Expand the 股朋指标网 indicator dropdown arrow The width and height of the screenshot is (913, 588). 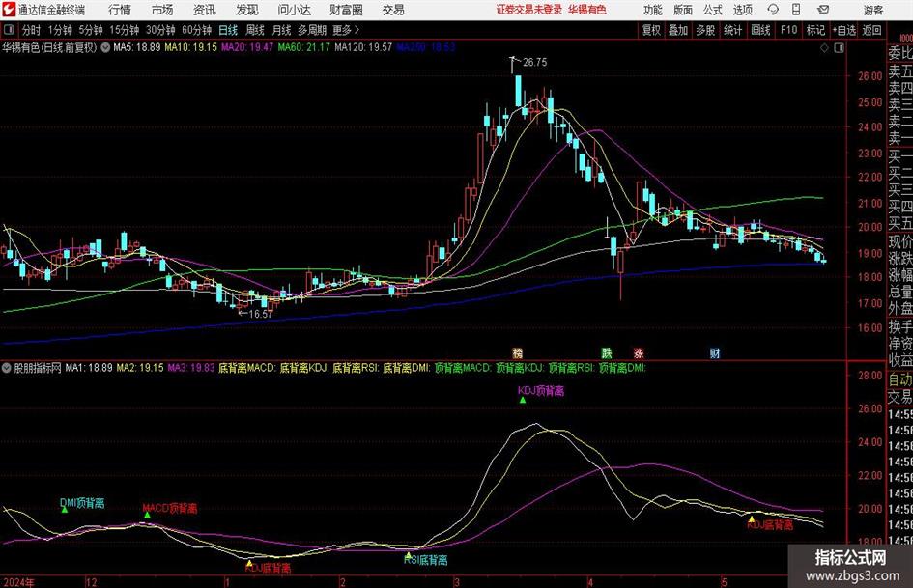[x=7, y=368]
